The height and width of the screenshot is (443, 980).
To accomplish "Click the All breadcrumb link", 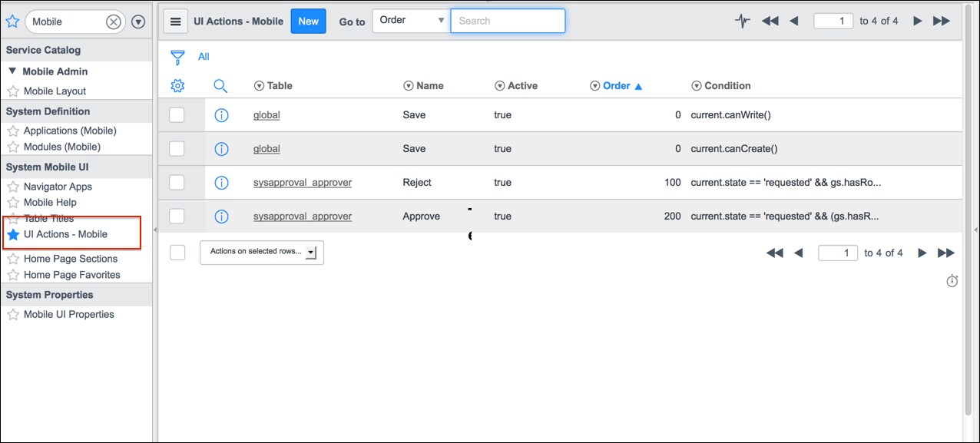I will point(203,56).
